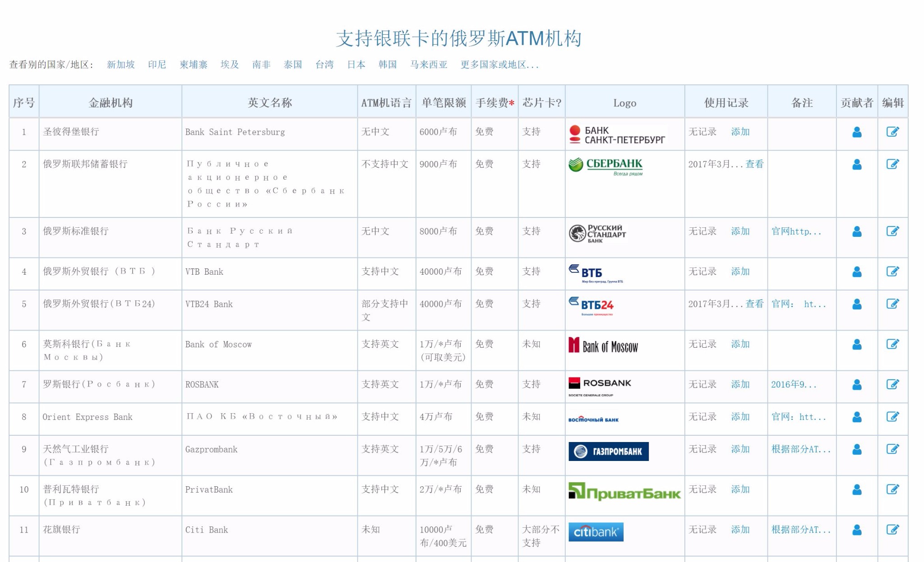
Task: Edit the Bank of Moscow entry
Action: 892,344
